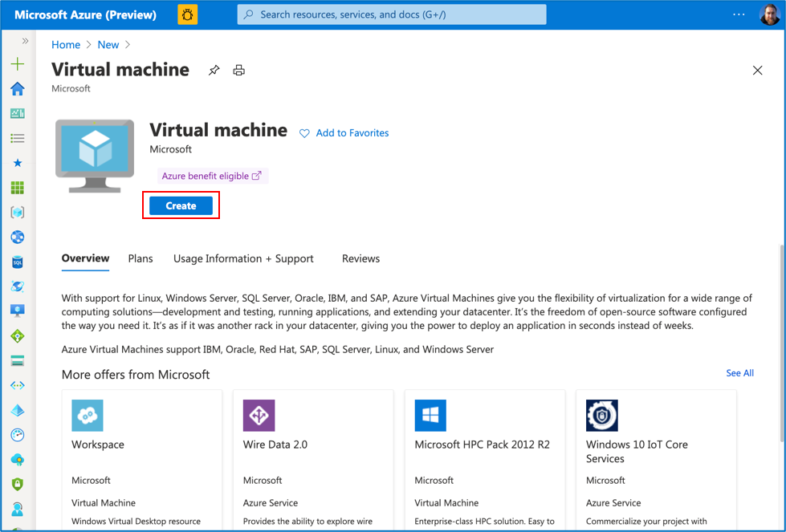Open the All services list icon
Viewport: 786px width, 532px height.
18,138
